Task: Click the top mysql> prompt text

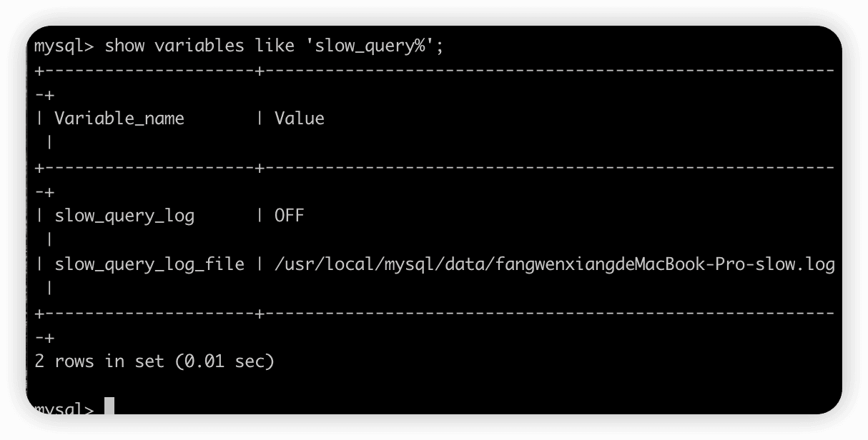Action: tap(64, 46)
